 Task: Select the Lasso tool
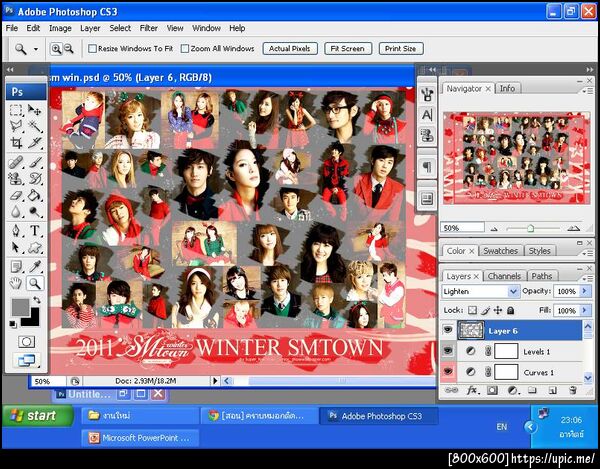16,126
